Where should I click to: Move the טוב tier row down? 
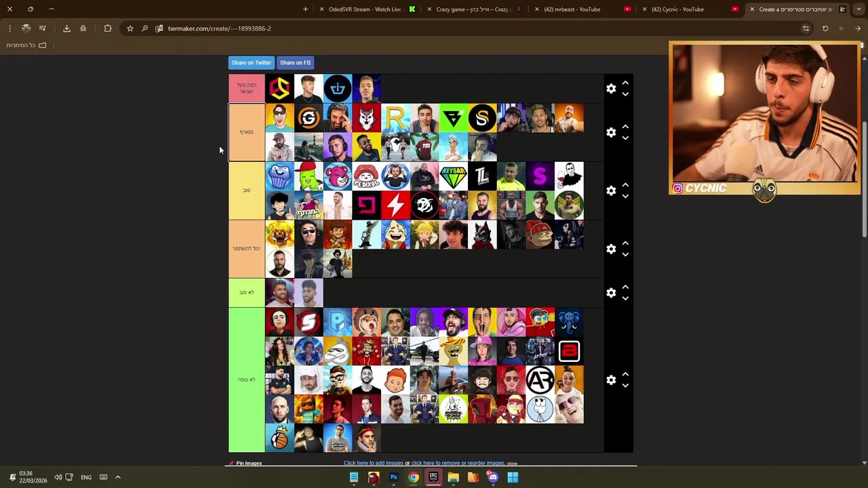[625, 197]
